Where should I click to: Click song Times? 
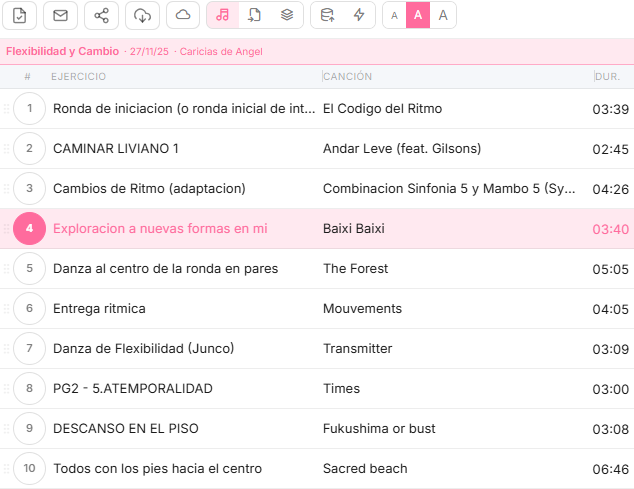coord(341,389)
